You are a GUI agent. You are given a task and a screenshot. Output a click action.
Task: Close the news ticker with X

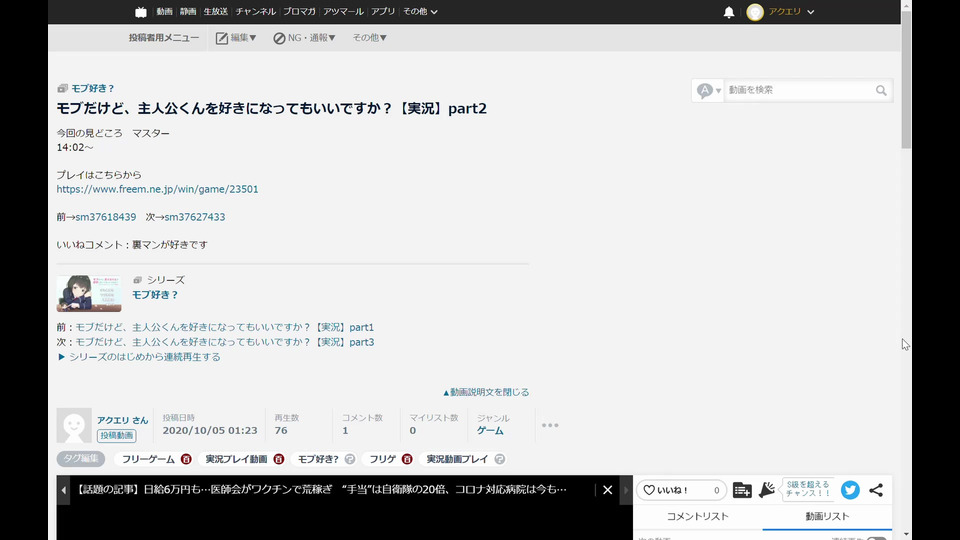(607, 490)
